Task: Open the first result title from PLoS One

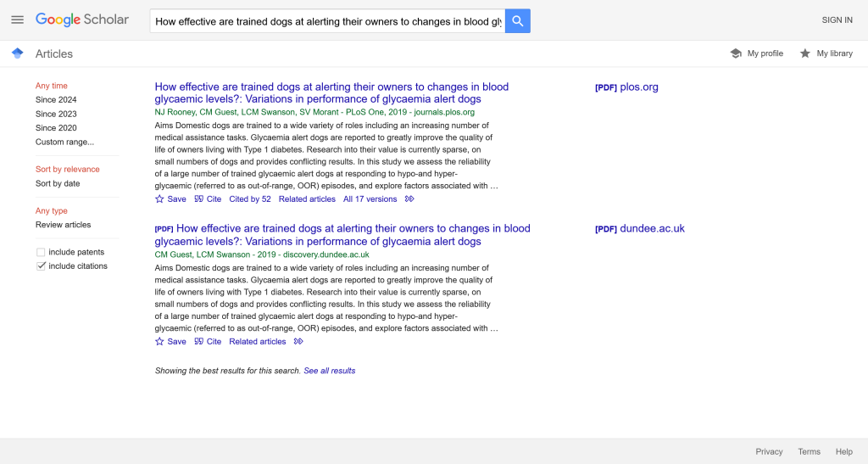Action: (331, 93)
